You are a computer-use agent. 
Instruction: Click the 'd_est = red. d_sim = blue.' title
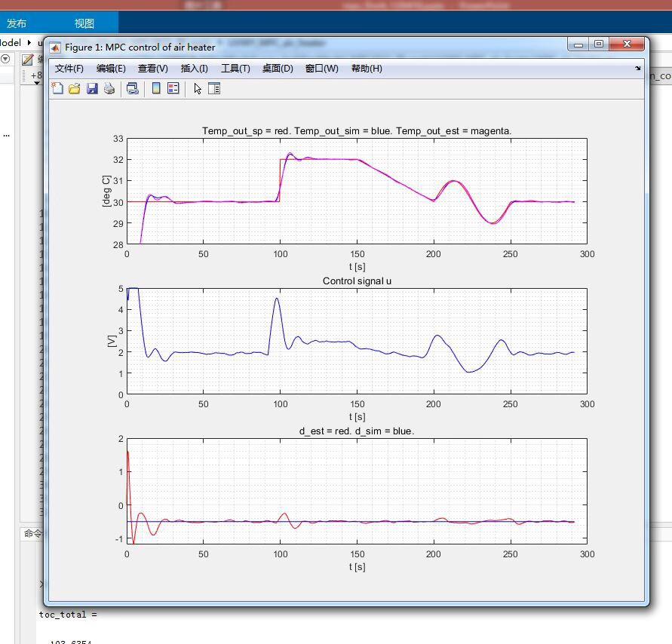[x=357, y=431]
